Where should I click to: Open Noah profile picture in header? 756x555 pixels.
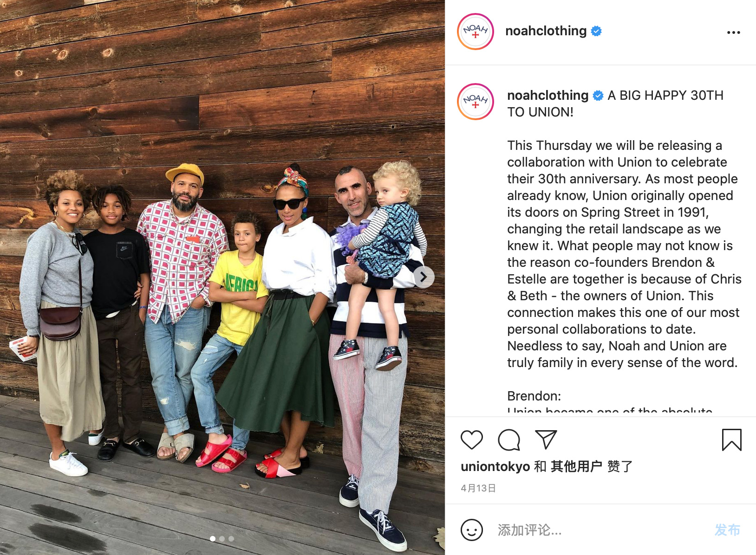pos(475,32)
